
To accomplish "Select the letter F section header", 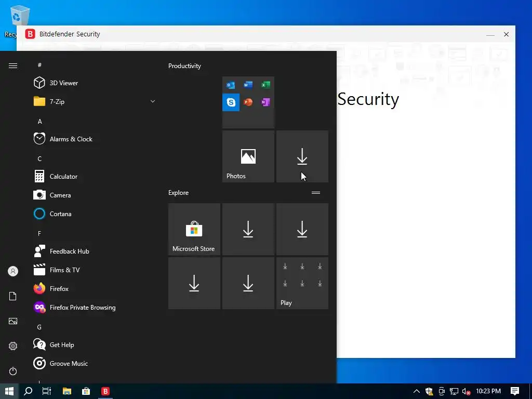I will [39, 233].
